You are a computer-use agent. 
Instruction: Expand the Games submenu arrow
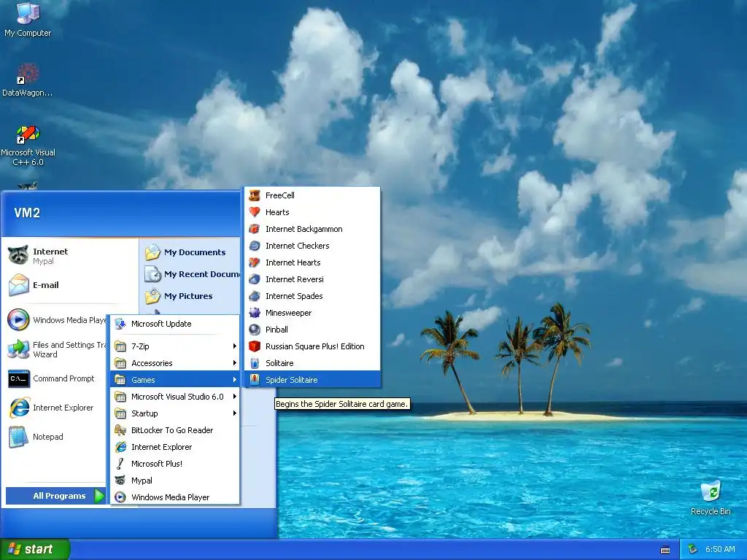[x=234, y=379]
